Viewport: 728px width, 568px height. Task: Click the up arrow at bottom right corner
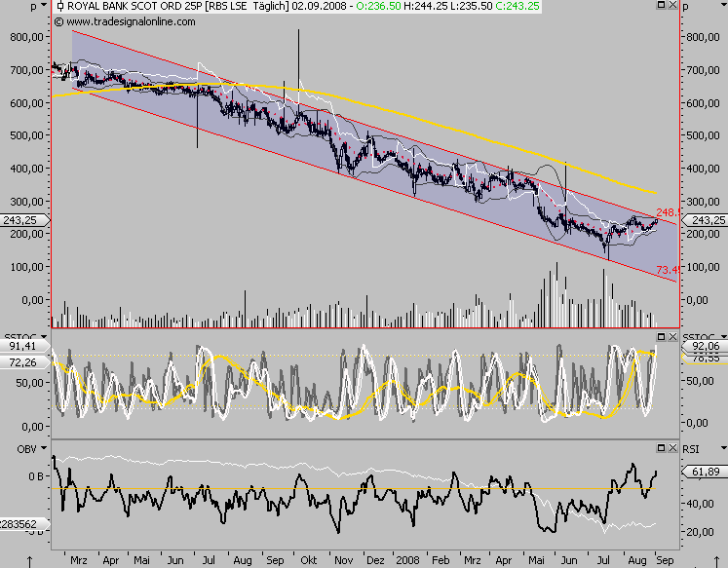(717, 561)
